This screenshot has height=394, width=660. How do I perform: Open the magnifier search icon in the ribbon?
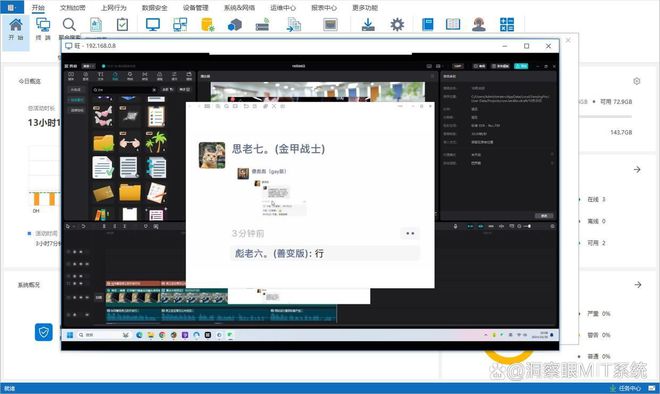69,25
